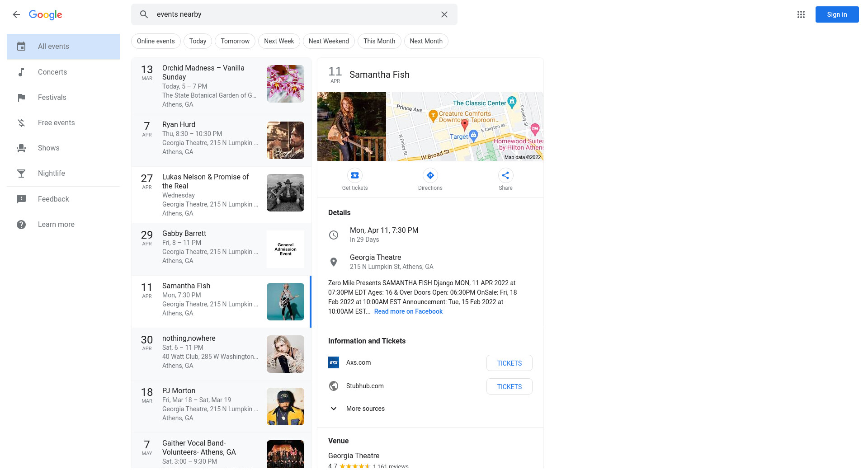The height and width of the screenshot is (470, 868).
Task: Open the Samantha Fish guitar photo
Action: [x=352, y=127]
